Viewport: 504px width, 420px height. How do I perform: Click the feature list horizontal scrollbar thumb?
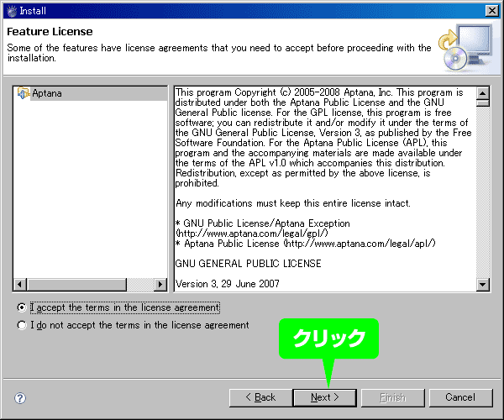click(76, 285)
